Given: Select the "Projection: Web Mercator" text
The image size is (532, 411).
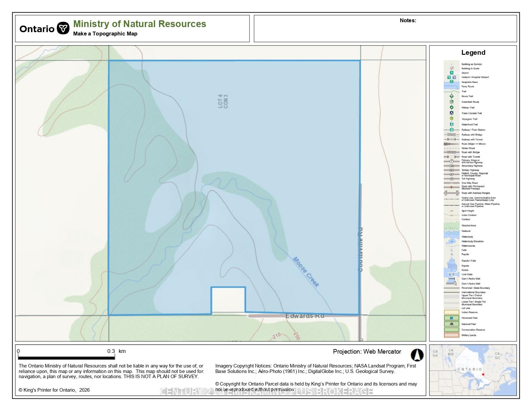Looking at the screenshot, I should (x=367, y=351).
